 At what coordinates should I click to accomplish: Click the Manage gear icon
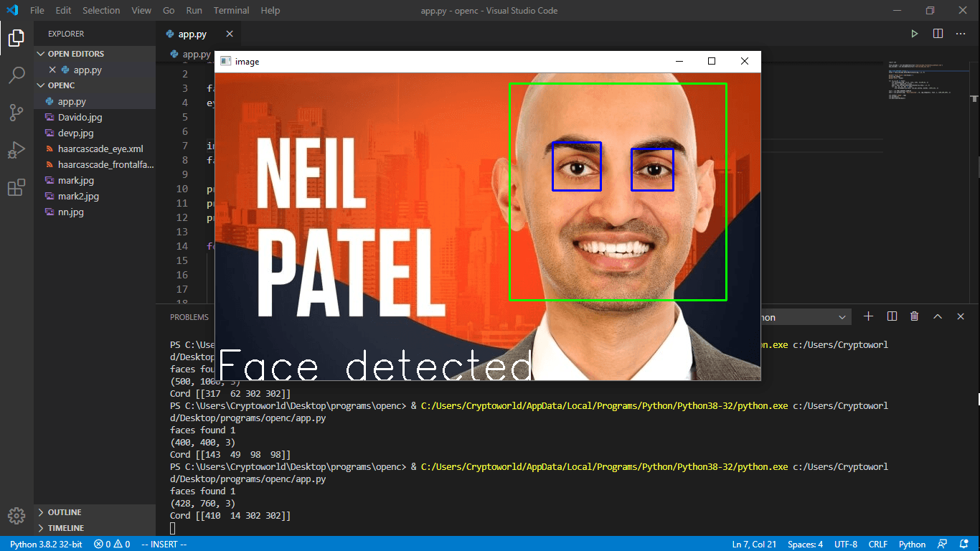click(17, 515)
